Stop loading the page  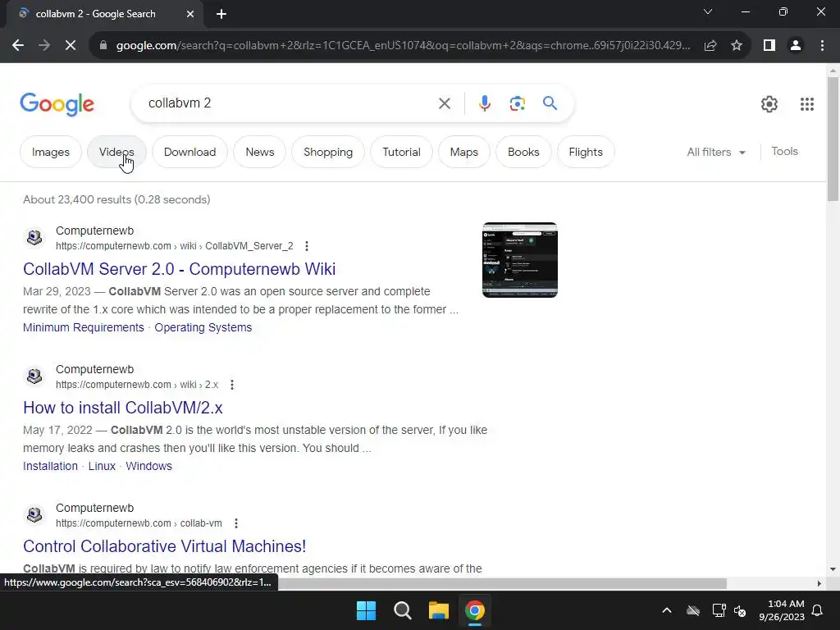click(x=71, y=46)
